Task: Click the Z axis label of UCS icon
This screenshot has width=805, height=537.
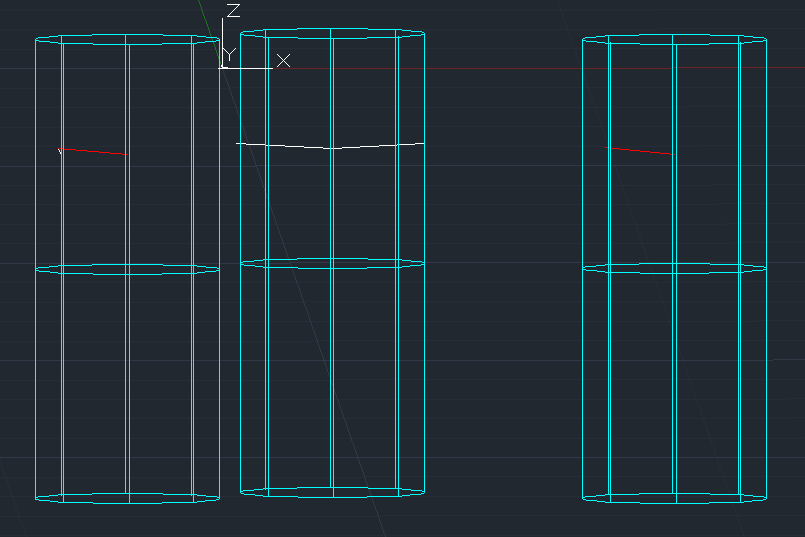Action: (x=234, y=11)
